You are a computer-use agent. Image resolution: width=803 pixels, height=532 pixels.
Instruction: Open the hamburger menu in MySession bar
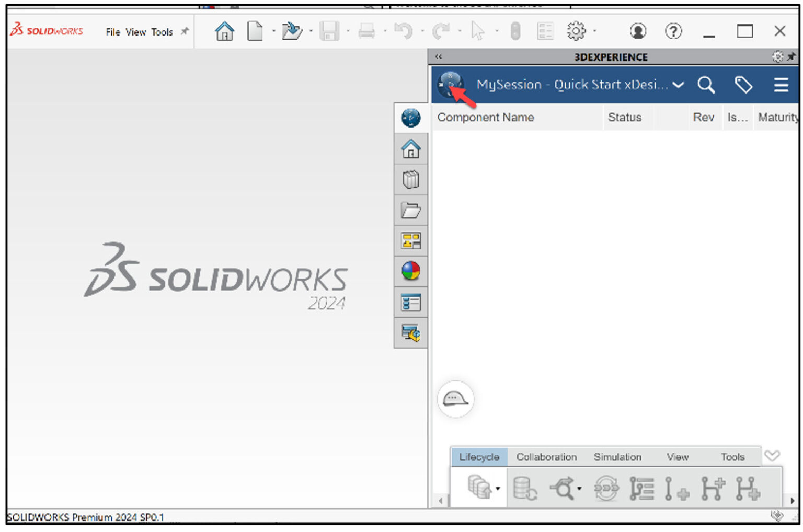pos(781,85)
